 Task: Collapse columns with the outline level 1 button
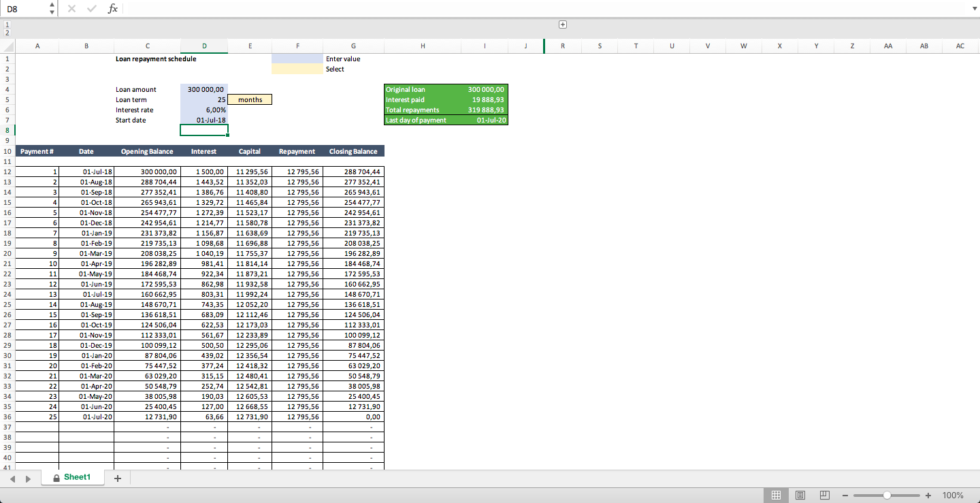(6, 23)
